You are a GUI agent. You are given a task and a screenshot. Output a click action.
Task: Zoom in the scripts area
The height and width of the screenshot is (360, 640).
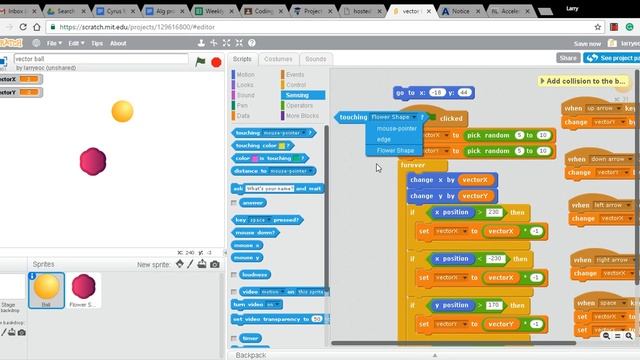[629, 336]
